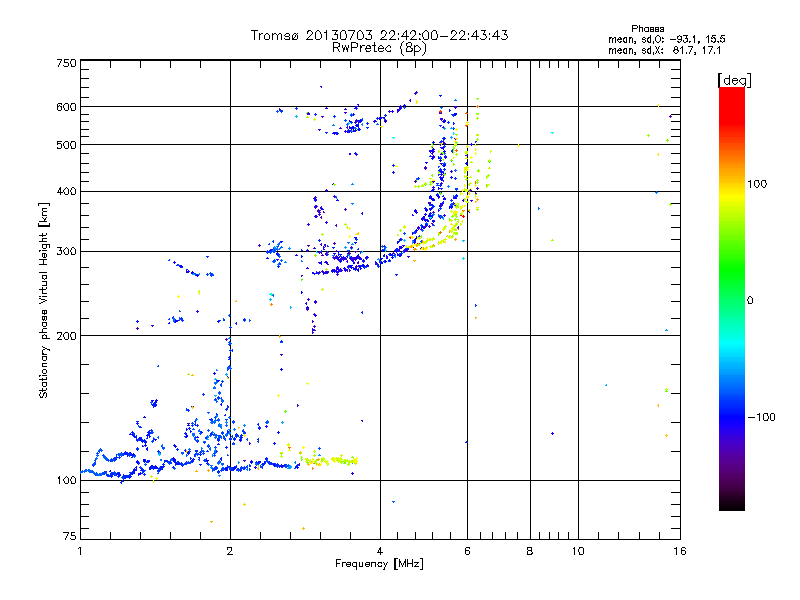Viewport: 800px width, 600px height.
Task: Click the y-axis tick '75'
Action: click(x=70, y=536)
